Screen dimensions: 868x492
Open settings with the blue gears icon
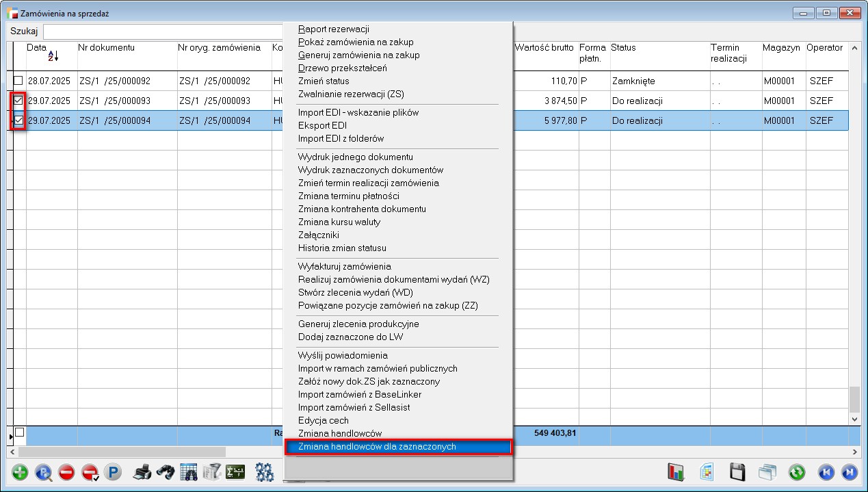click(x=264, y=472)
